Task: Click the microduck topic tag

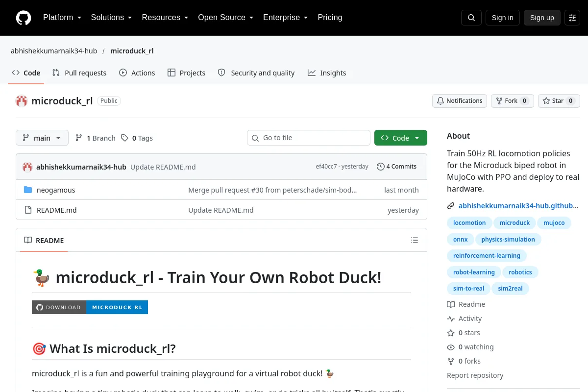Action: pyautogui.click(x=514, y=223)
